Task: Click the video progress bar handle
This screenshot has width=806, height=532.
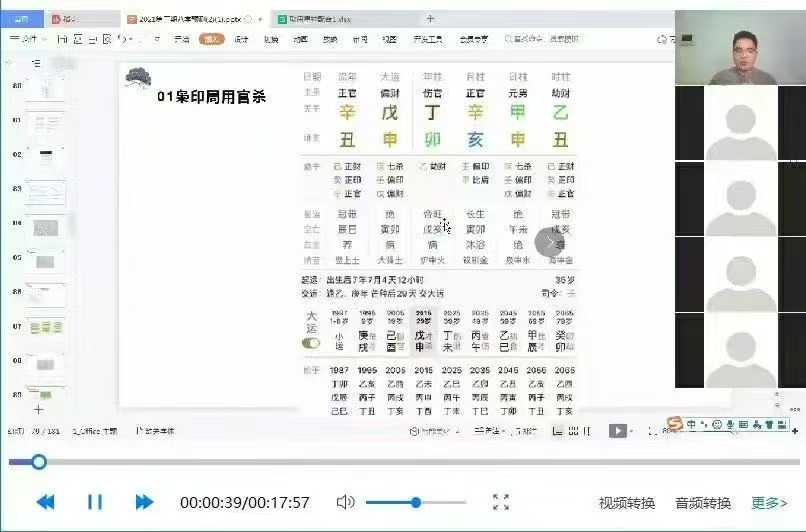Action: click(39, 462)
